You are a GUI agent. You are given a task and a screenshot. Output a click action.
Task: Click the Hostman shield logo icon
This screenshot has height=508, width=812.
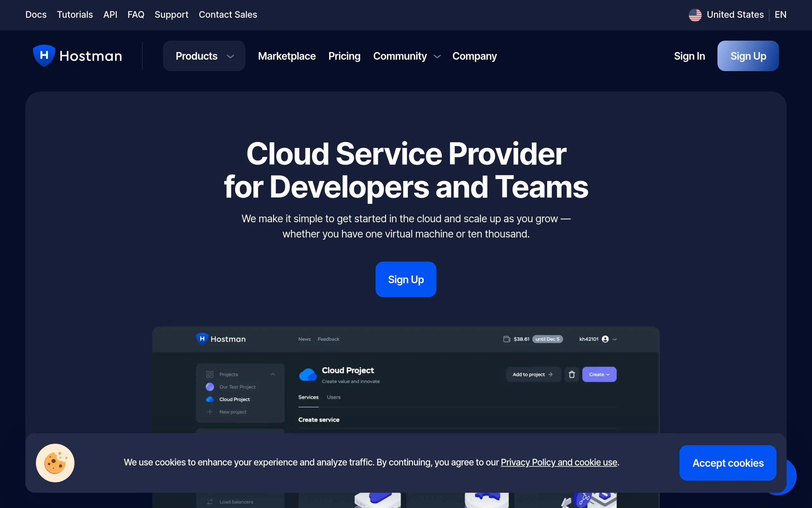(x=44, y=56)
